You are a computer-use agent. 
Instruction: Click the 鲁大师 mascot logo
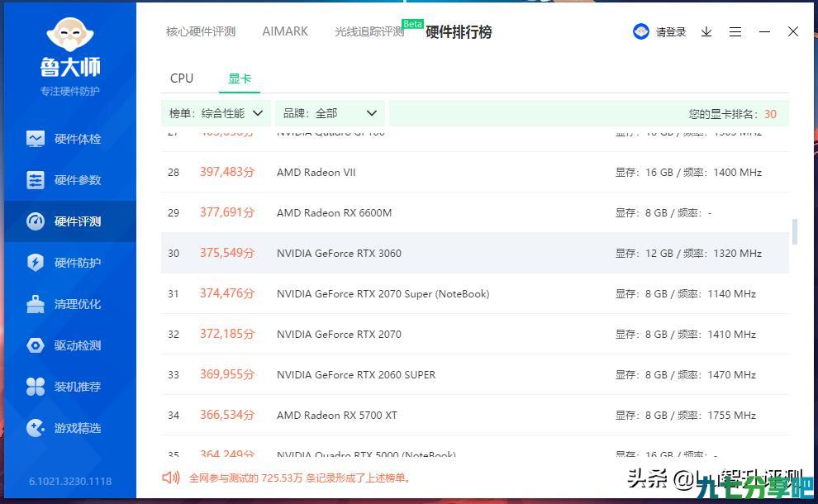70,35
